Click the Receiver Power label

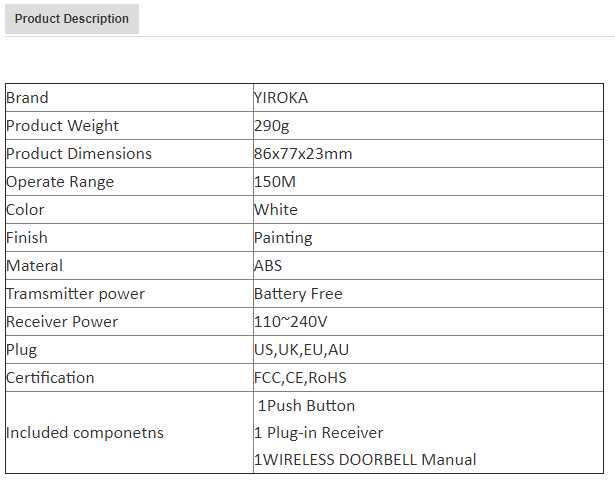(x=62, y=322)
